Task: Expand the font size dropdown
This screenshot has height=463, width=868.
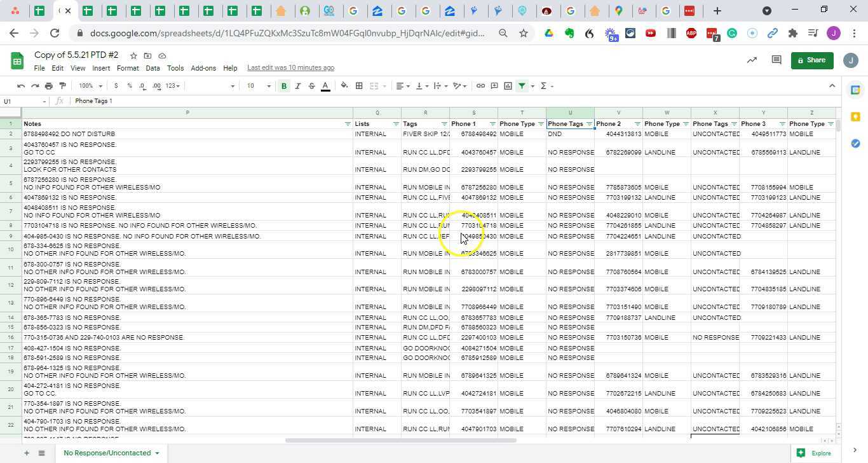Action: pos(269,86)
